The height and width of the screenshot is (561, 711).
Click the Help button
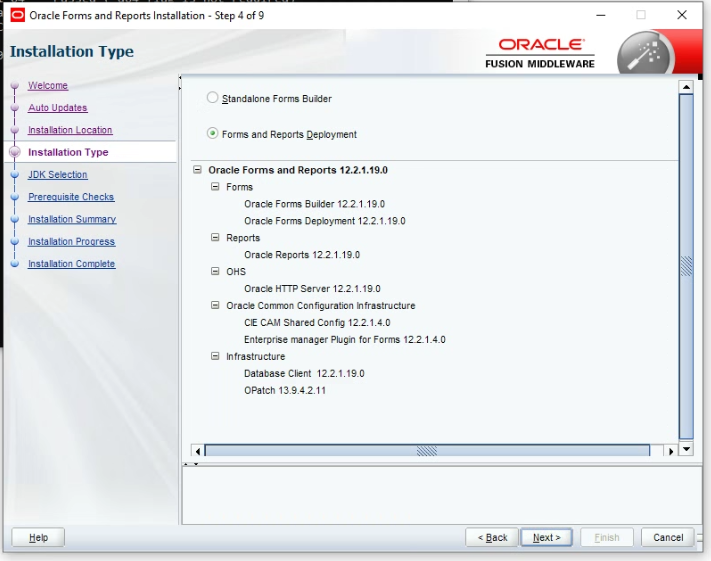(x=38, y=537)
